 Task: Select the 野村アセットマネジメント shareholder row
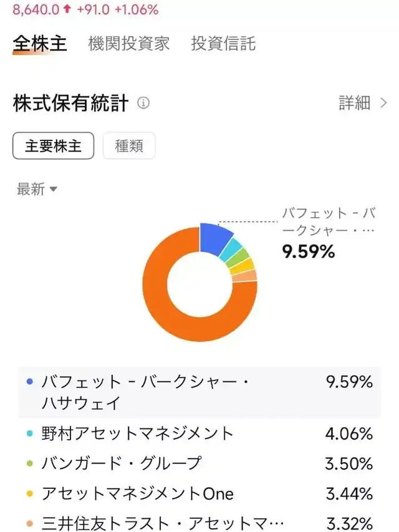coord(199,433)
